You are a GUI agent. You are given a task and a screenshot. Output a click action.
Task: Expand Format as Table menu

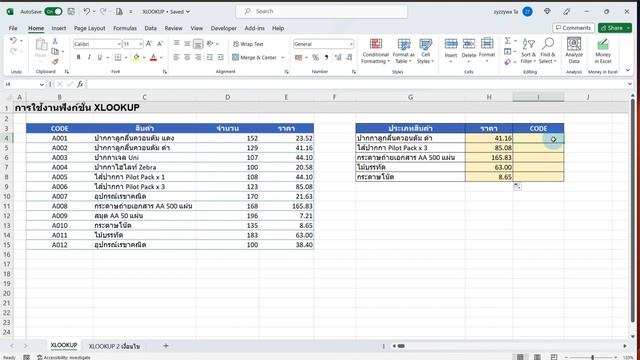(x=404, y=51)
